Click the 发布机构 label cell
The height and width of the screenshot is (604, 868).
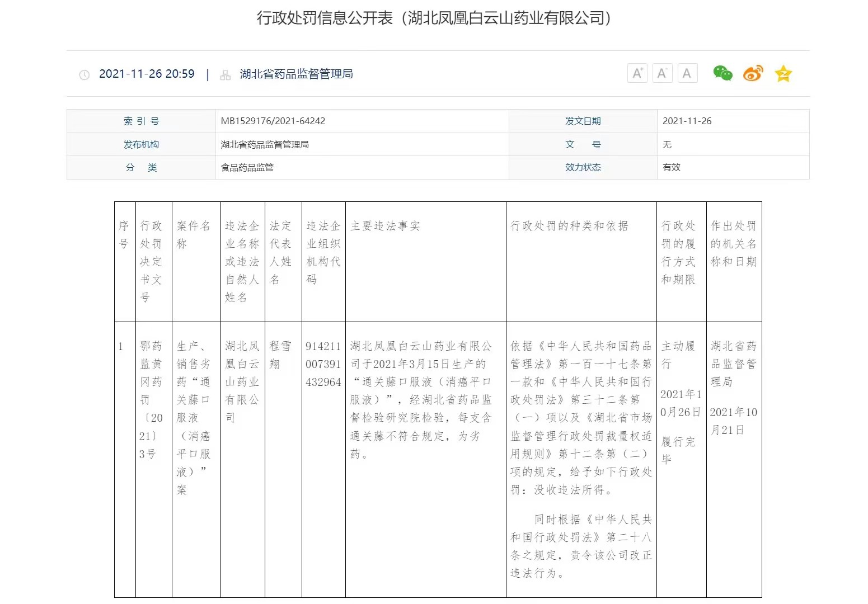pyautogui.click(x=141, y=144)
